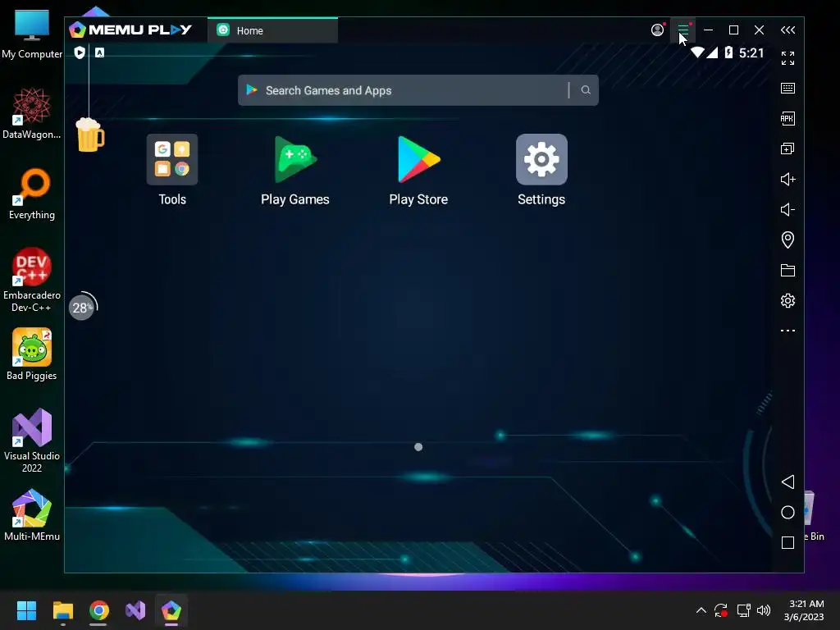This screenshot has width=840, height=630.
Task: Show more sidebar tools (three dots)
Action: (787, 331)
